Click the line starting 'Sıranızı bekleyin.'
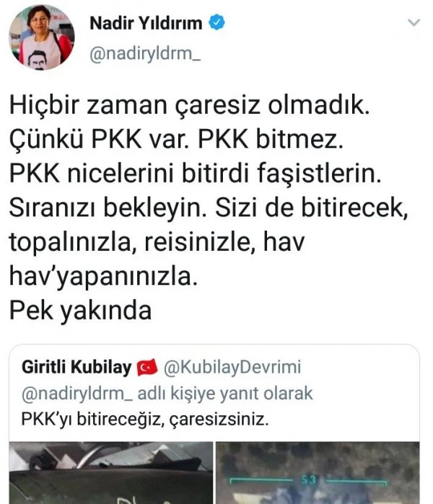The width and height of the screenshot is (433, 504). pyautogui.click(x=209, y=208)
